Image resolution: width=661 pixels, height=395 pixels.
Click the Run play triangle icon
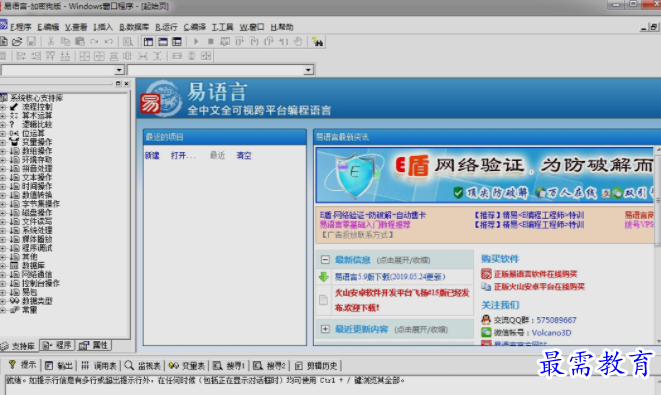[x=196, y=41]
